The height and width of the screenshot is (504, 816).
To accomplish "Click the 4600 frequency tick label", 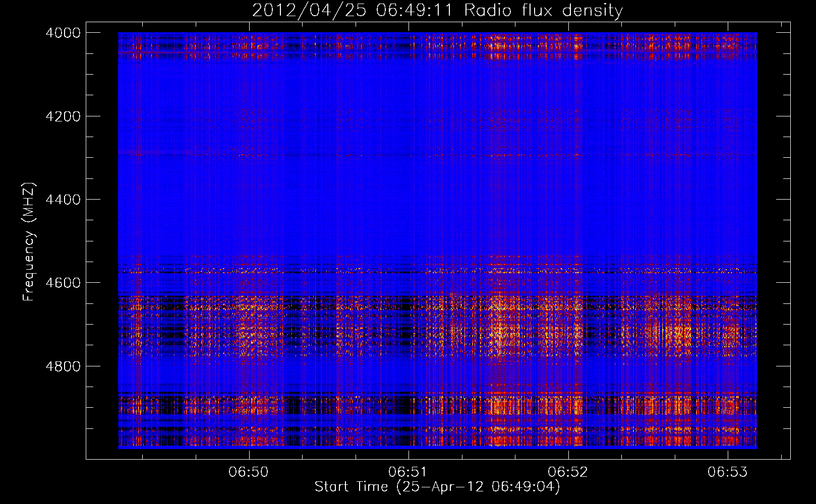I will [x=63, y=283].
